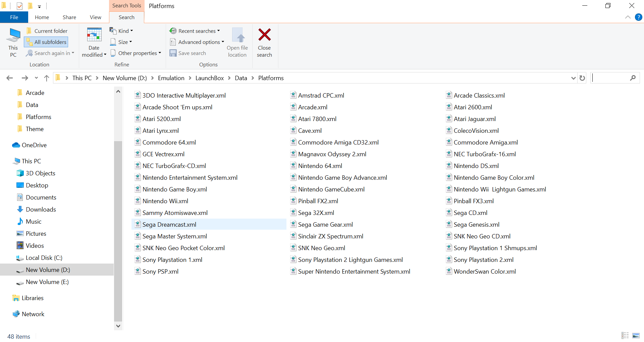Switch to the Home ribbon tab
The width and height of the screenshot is (644, 342).
point(42,17)
